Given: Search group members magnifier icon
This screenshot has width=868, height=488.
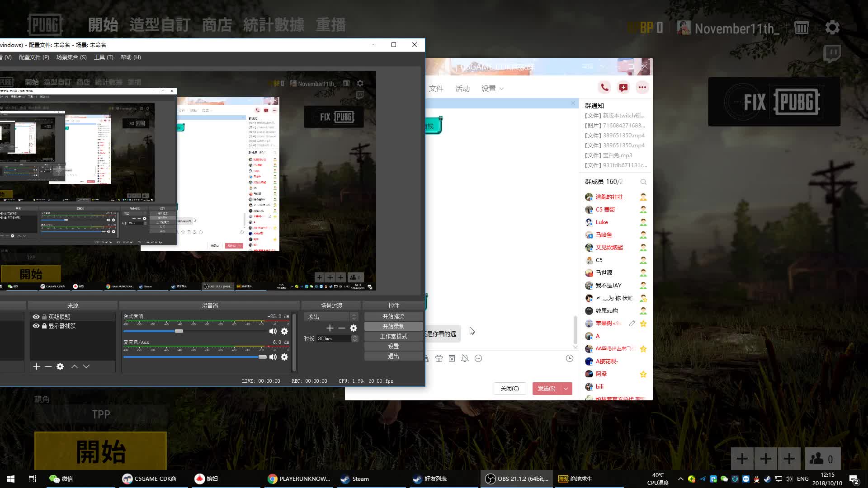Looking at the screenshot, I should point(643,182).
